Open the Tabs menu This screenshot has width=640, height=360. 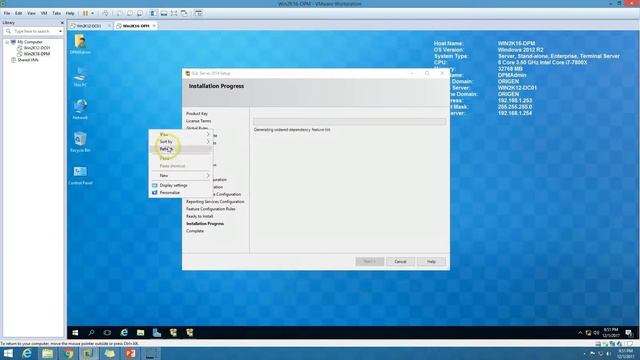(x=56, y=13)
